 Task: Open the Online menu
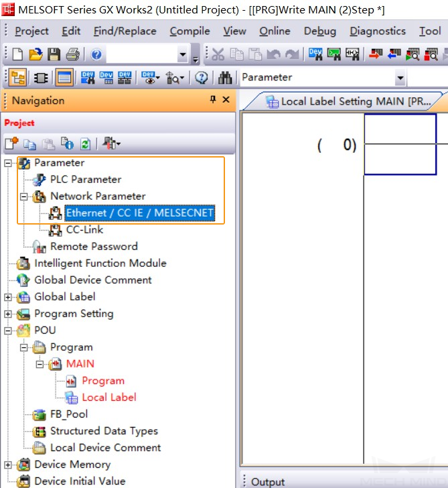(x=275, y=31)
